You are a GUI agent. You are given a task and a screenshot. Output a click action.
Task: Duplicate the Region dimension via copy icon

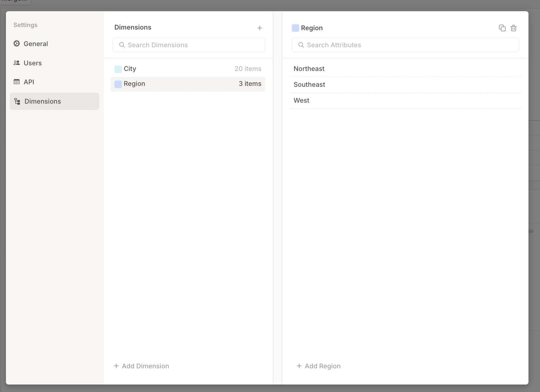click(x=502, y=28)
